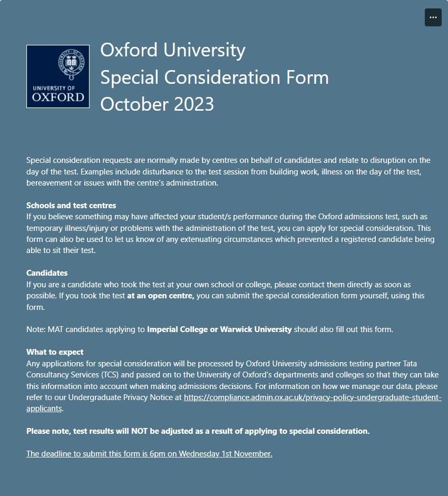Click the bold "at an open centre," text
Viewport: 448px width, 496px height.
[160, 296]
